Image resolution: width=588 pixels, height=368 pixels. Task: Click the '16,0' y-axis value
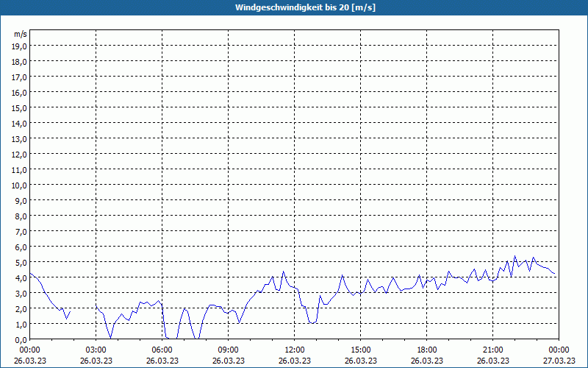pyautogui.click(x=19, y=93)
